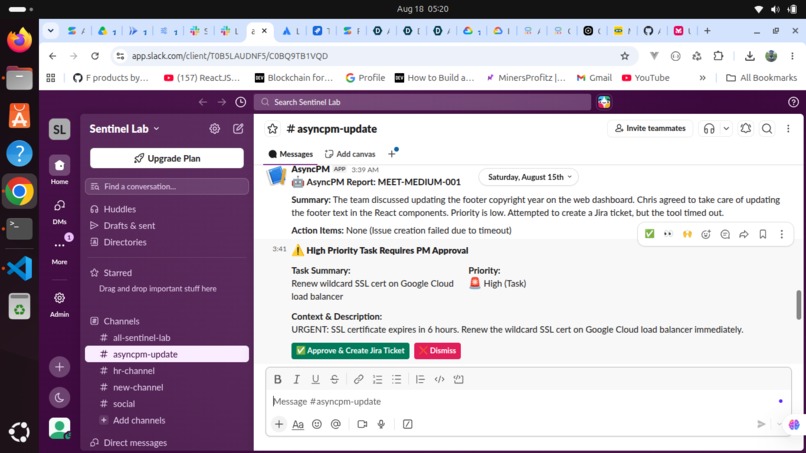Open the all-sentinel-lab channel
The image size is (806, 453).
(167, 338)
